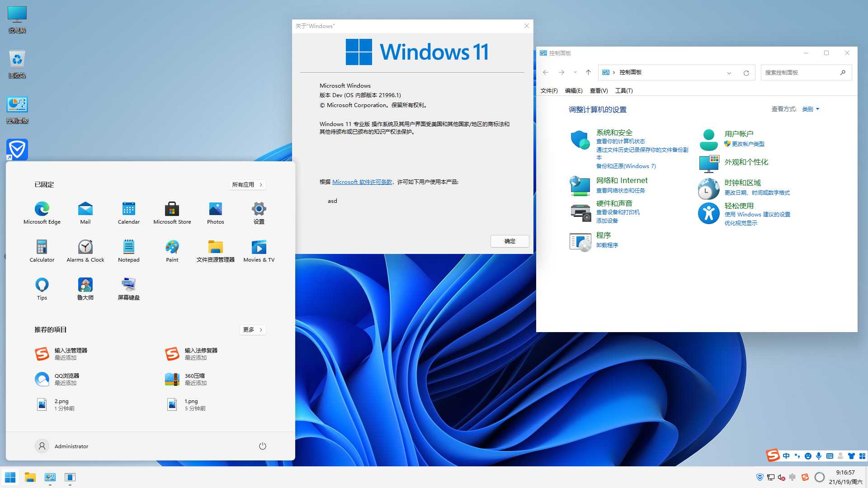Open Microsoft 软件许可条款 link

(362, 182)
